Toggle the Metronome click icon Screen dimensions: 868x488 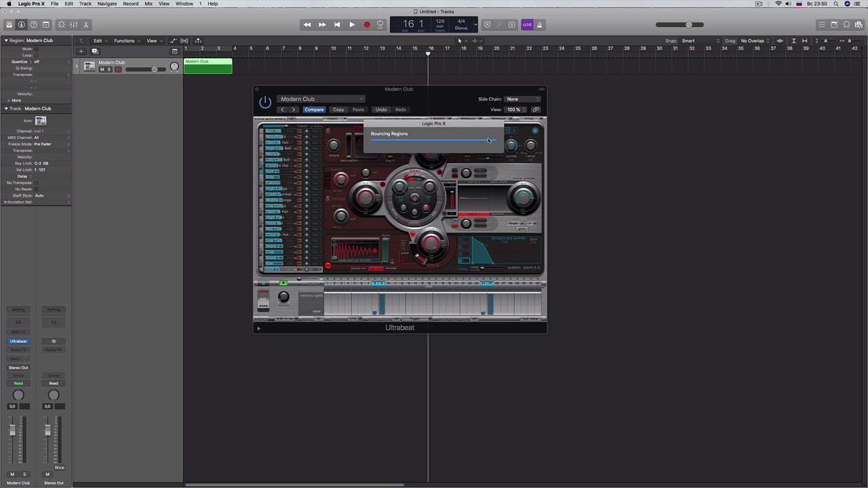point(540,25)
